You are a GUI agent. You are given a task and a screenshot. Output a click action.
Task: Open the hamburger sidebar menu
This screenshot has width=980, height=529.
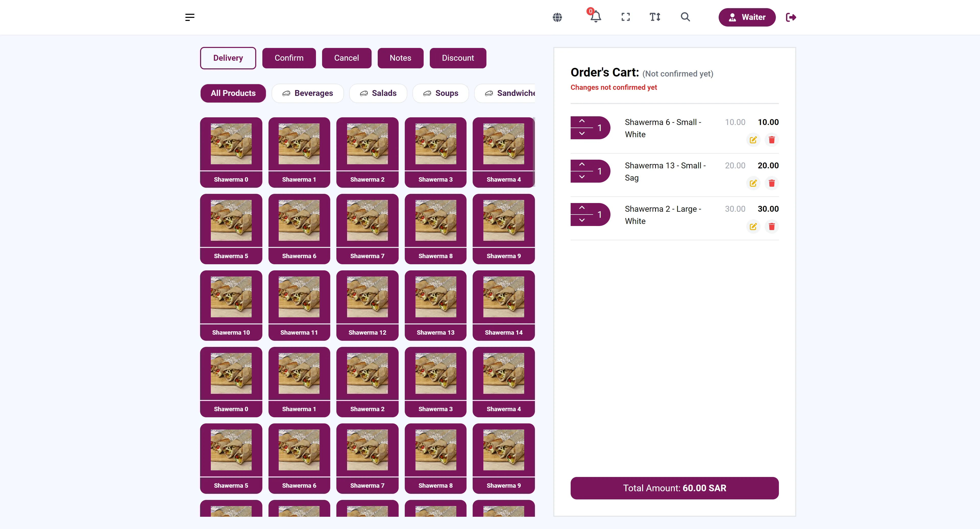190,17
